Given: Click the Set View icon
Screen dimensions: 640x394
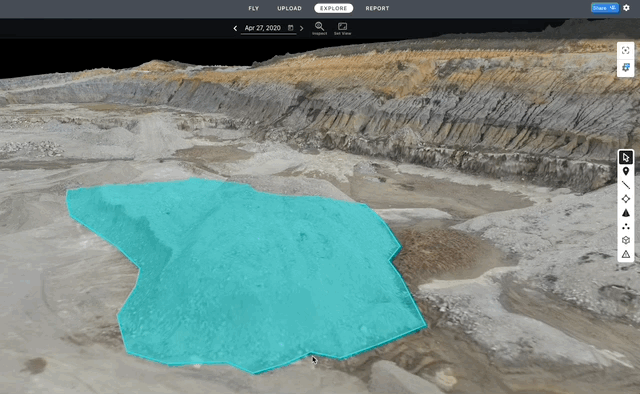Looking at the screenshot, I should click(342, 28).
